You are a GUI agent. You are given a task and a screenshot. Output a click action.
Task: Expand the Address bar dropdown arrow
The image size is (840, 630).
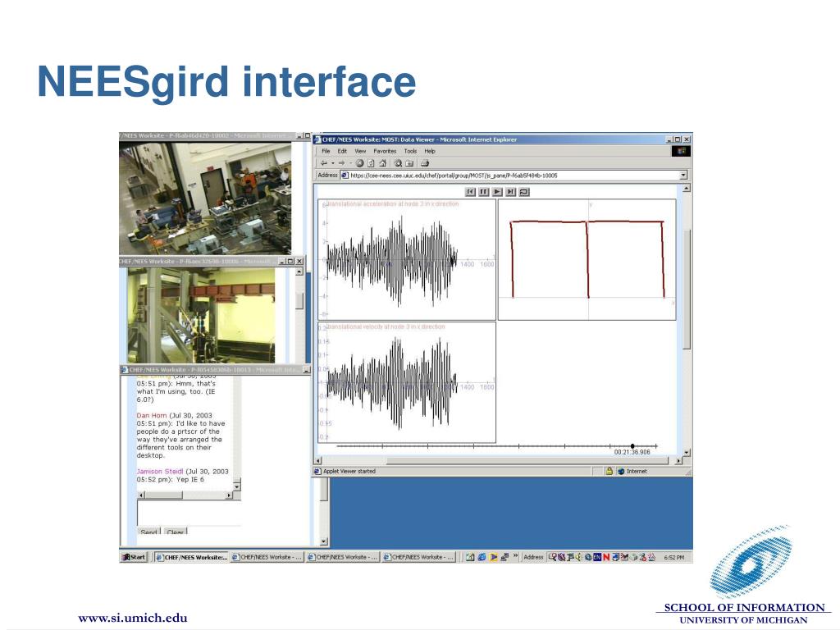point(683,176)
